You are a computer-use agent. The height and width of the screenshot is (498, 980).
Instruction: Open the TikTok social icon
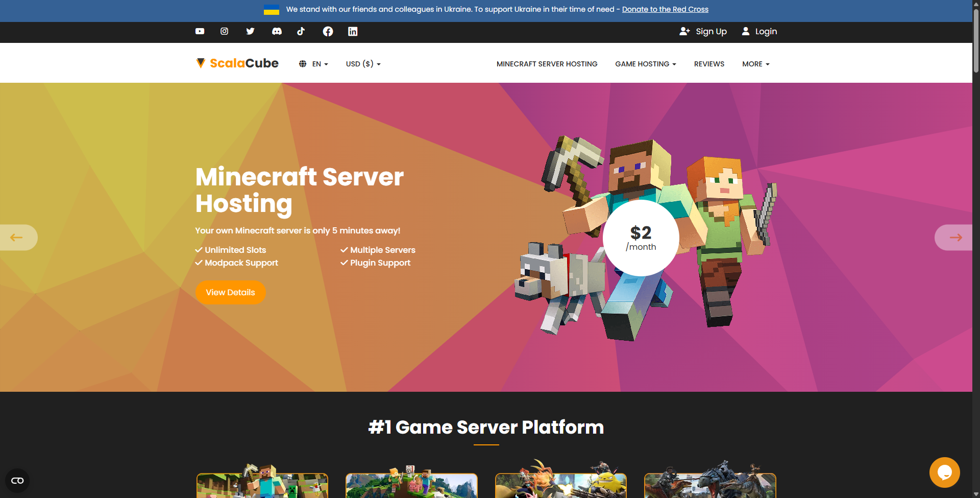click(x=301, y=31)
